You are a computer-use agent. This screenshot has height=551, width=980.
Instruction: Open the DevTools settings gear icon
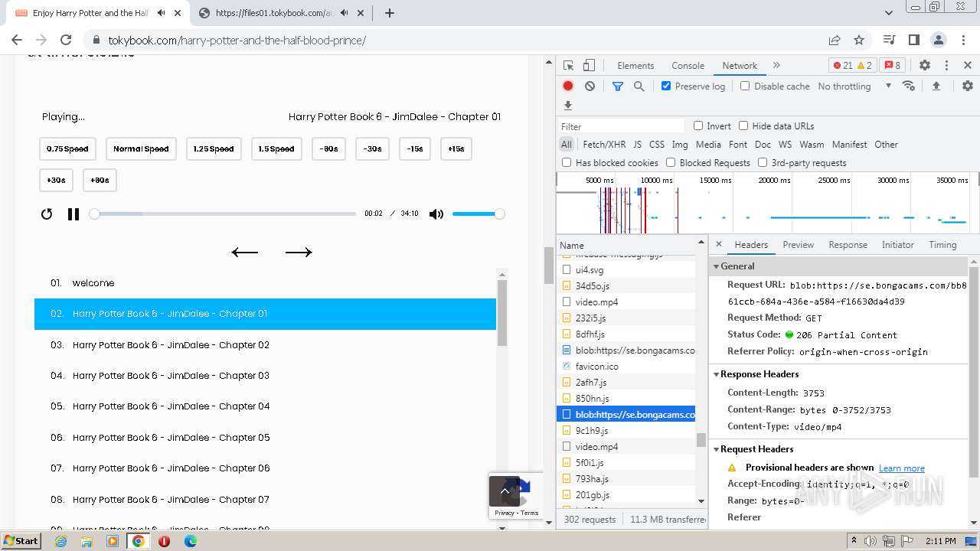925,66
